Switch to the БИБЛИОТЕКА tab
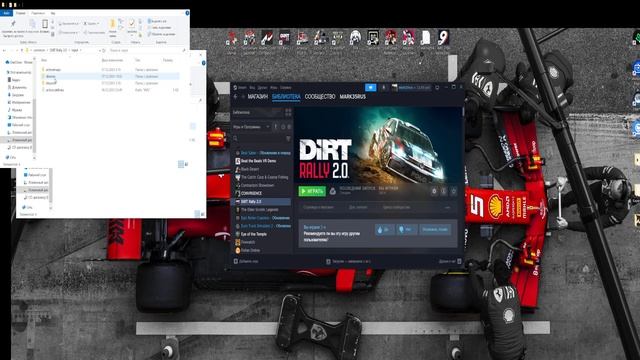This screenshot has width=640, height=360. (x=286, y=97)
